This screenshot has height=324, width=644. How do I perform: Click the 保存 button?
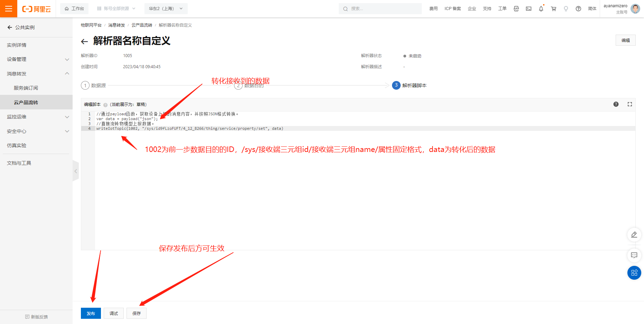(136, 313)
